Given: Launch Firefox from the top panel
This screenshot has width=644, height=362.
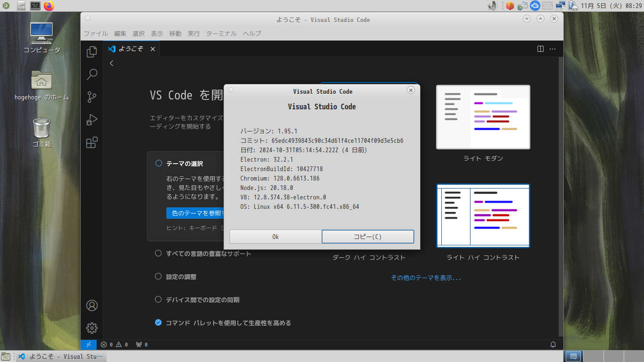Looking at the screenshot, I should click(49, 6).
